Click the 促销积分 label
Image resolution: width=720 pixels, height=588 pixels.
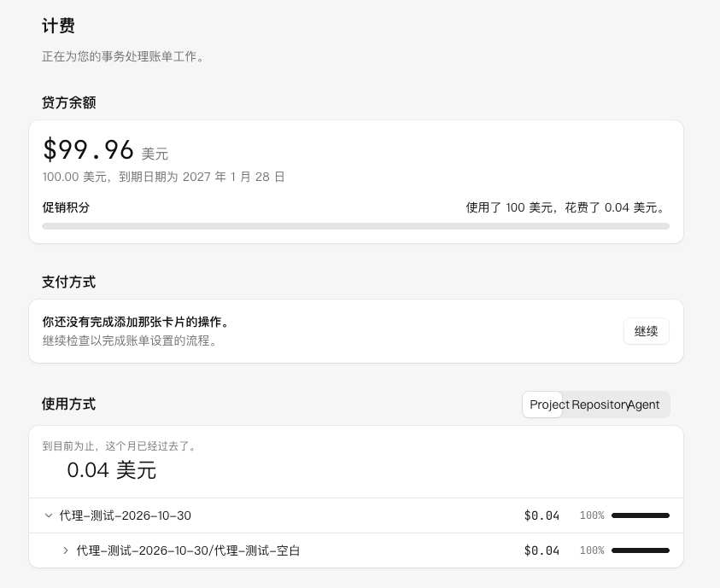point(66,207)
